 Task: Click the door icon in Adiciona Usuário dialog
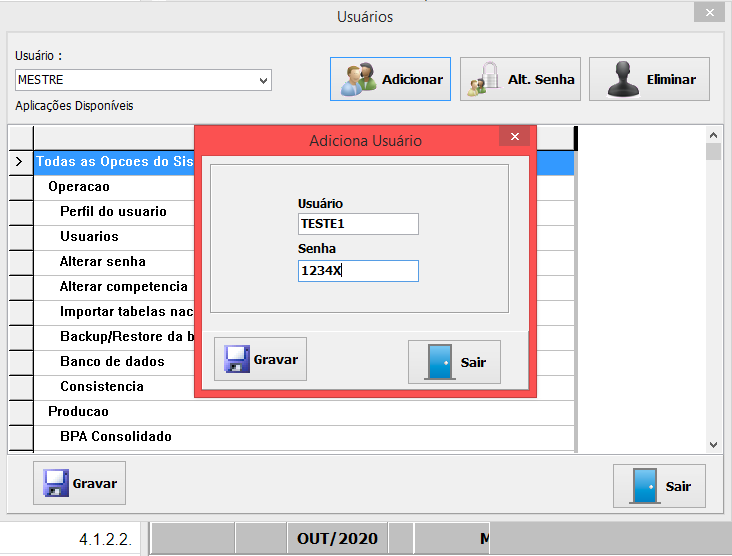tap(439, 362)
